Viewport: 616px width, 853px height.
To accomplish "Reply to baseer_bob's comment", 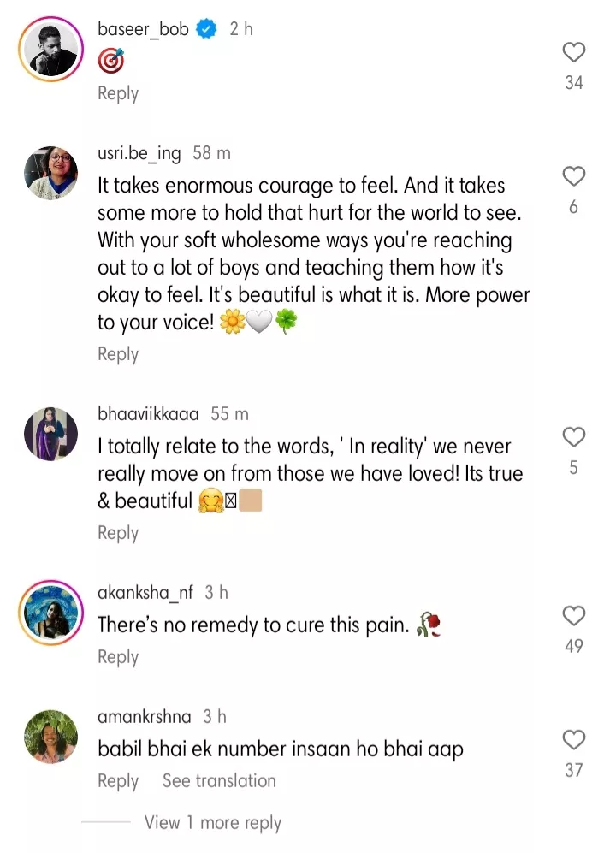I will point(118,93).
